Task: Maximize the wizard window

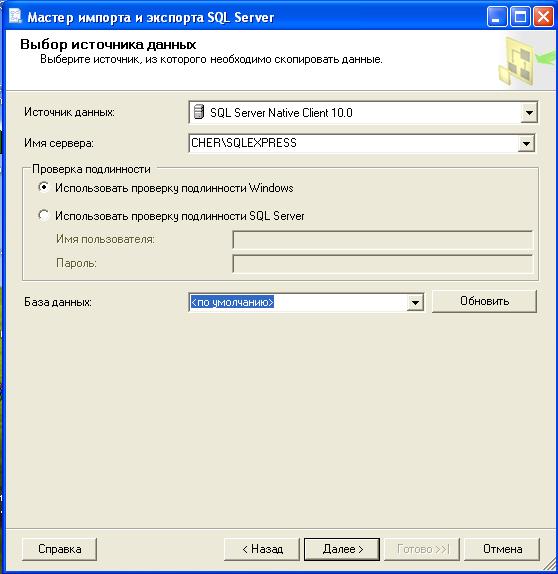Action: pos(520,17)
